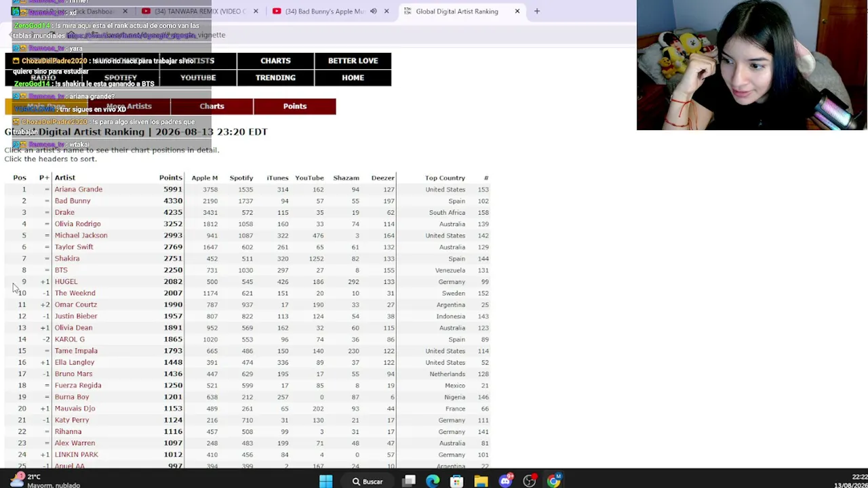Screen dimensions: 868x488
Task: Switch to the TANWAPA REMIX YouTube tab
Action: tap(200, 11)
